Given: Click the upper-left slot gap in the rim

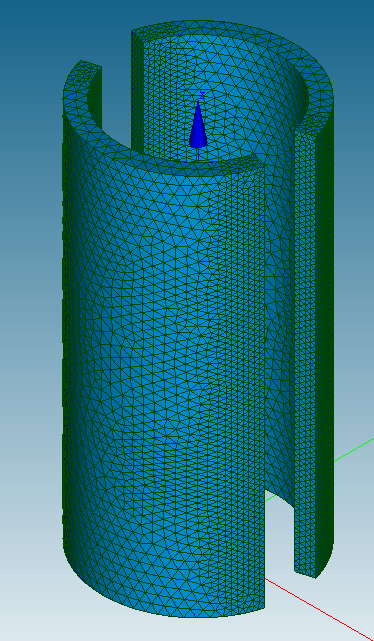Looking at the screenshot, I should (116, 82).
